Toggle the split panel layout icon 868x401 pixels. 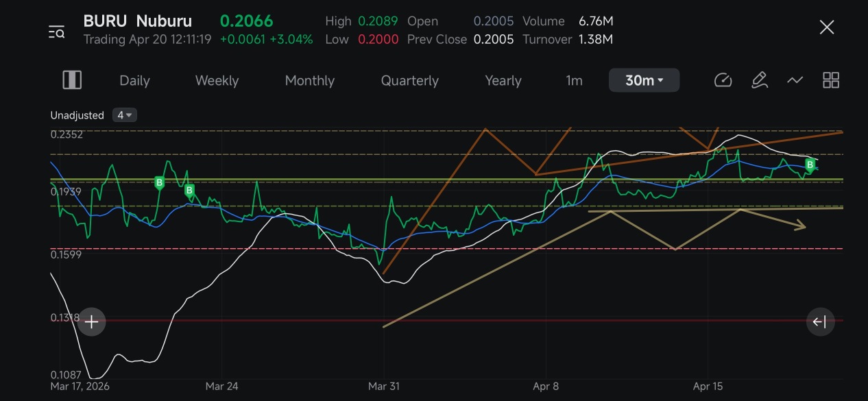[x=72, y=80]
